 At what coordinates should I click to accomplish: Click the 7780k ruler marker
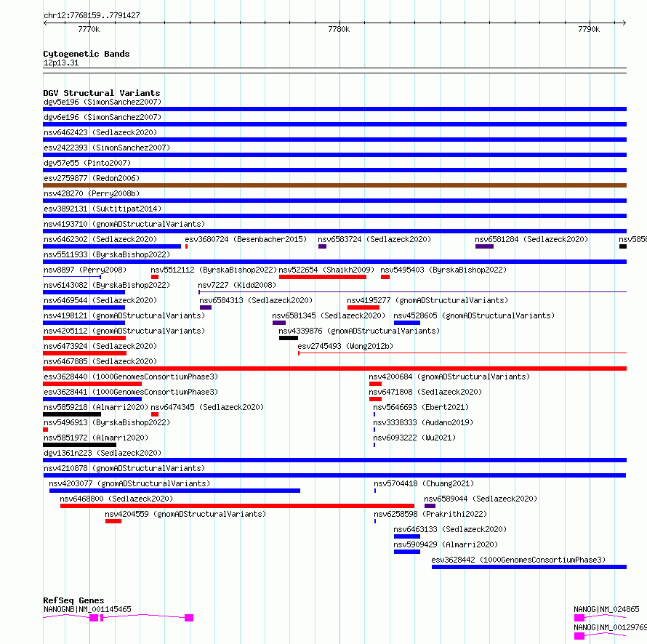click(x=339, y=29)
